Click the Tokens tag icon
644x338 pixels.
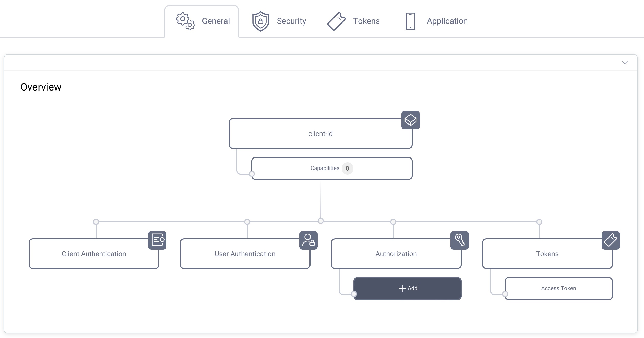coord(336,20)
